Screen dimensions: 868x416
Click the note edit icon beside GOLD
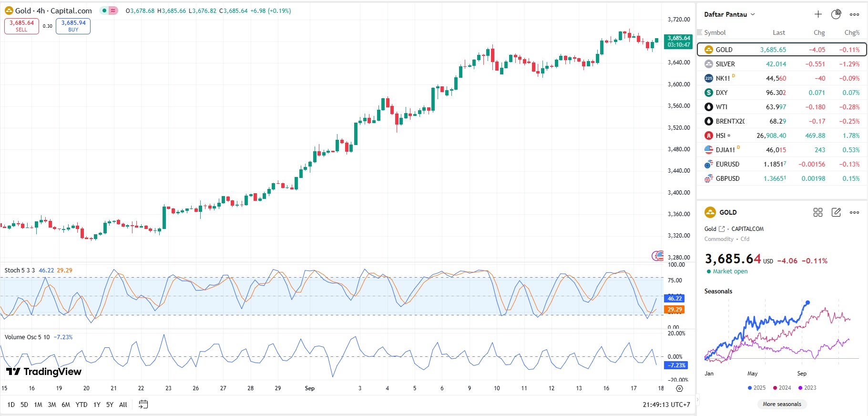(x=836, y=212)
